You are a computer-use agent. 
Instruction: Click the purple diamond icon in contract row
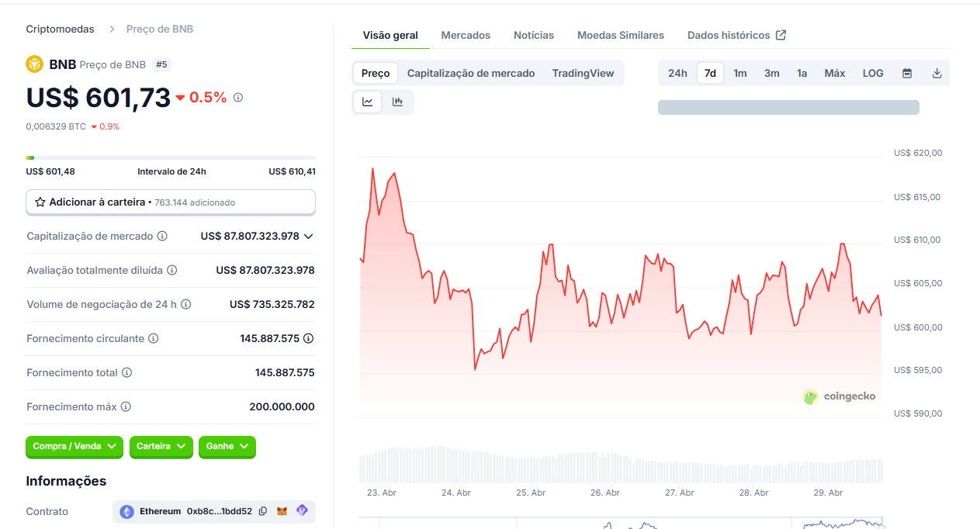click(302, 510)
